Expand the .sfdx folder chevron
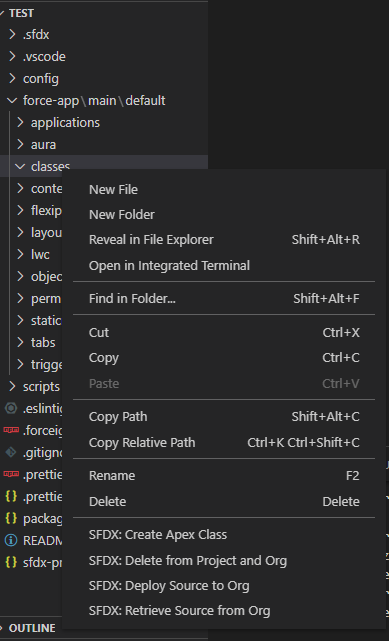Image resolution: width=389 pixels, height=641 pixels. pyautogui.click(x=12, y=34)
